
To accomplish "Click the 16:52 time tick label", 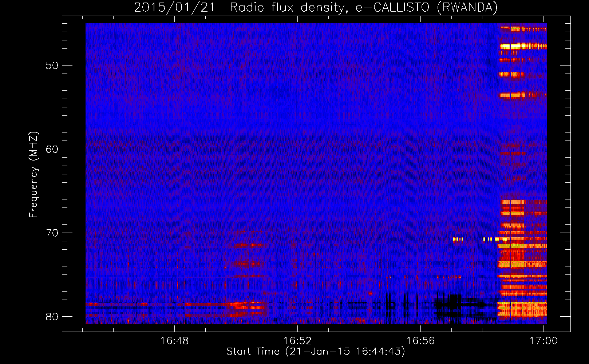I will [x=297, y=341].
